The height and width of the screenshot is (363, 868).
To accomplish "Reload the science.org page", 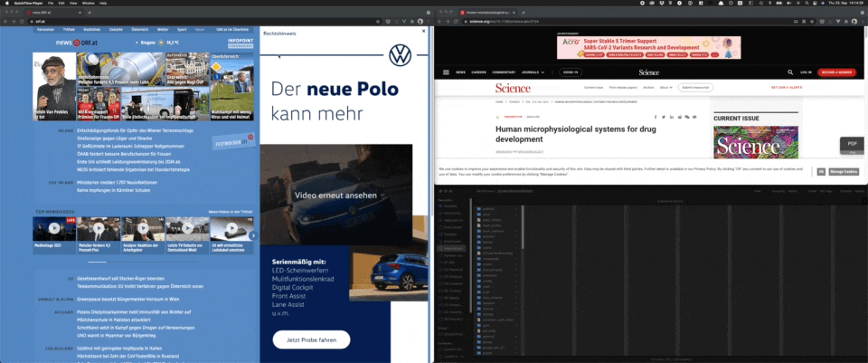I will click(x=457, y=21).
